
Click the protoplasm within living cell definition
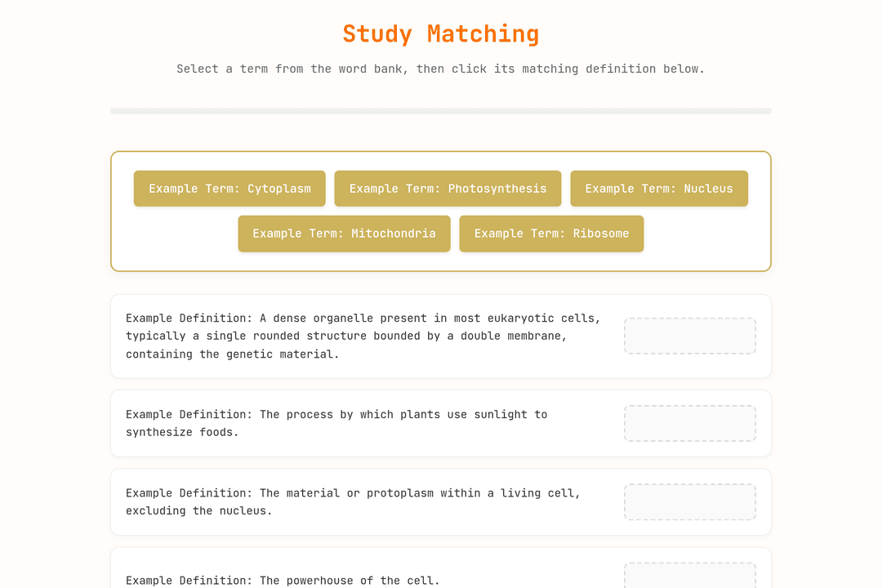click(353, 502)
